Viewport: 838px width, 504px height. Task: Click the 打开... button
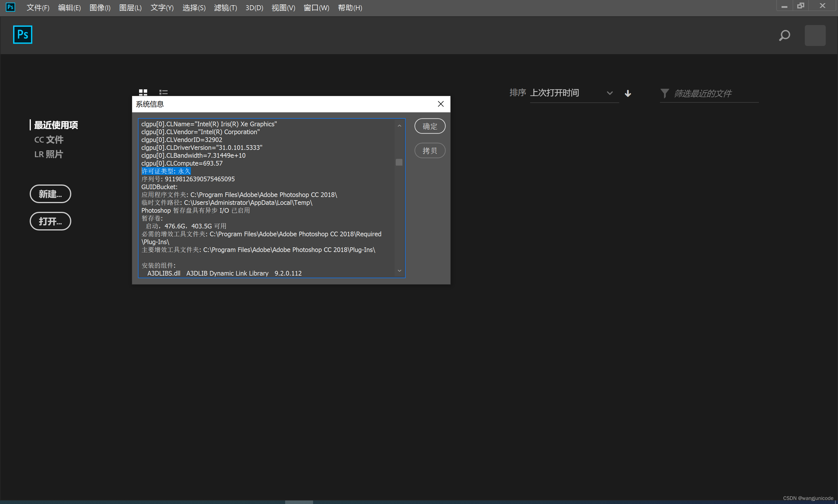pos(50,221)
